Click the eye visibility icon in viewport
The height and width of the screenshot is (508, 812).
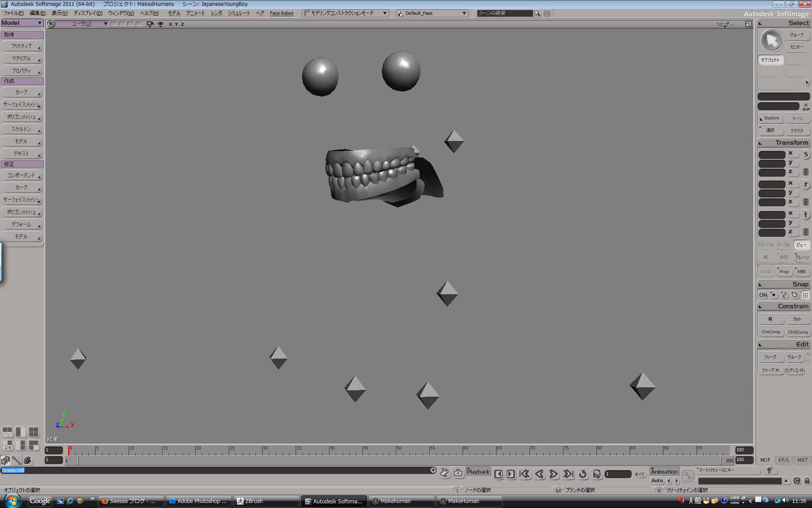click(160, 24)
